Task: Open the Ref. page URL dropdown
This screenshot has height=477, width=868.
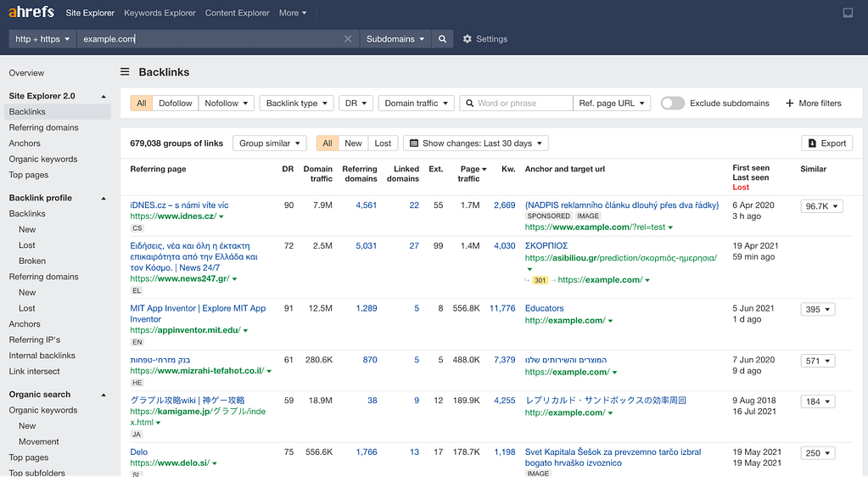Action: coord(612,103)
